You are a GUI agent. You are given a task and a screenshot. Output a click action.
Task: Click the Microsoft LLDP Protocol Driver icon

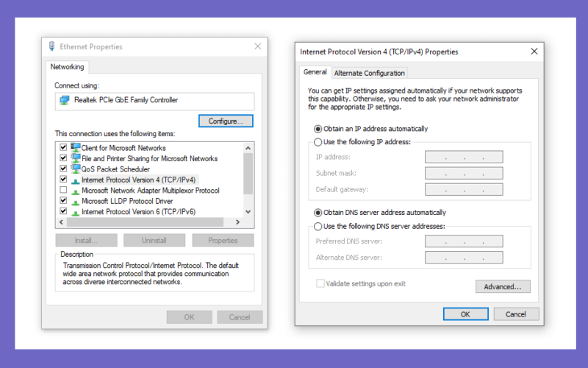(76, 202)
